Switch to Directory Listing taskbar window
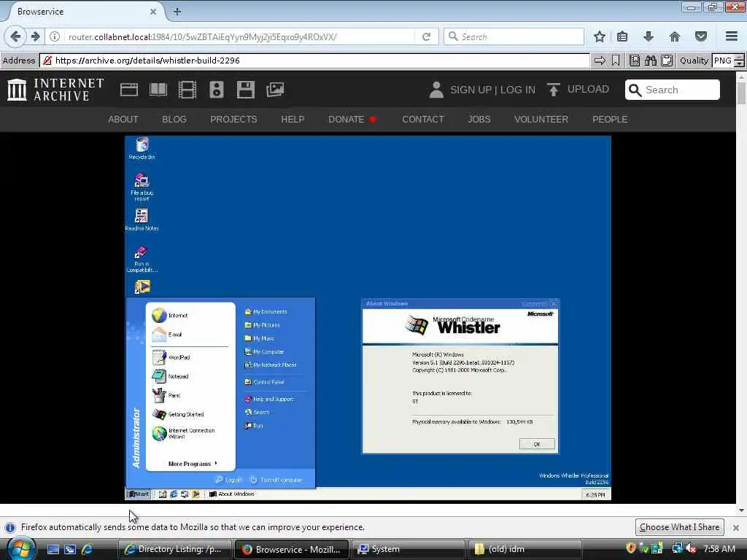Viewport: 747px width, 560px height. pos(174,550)
